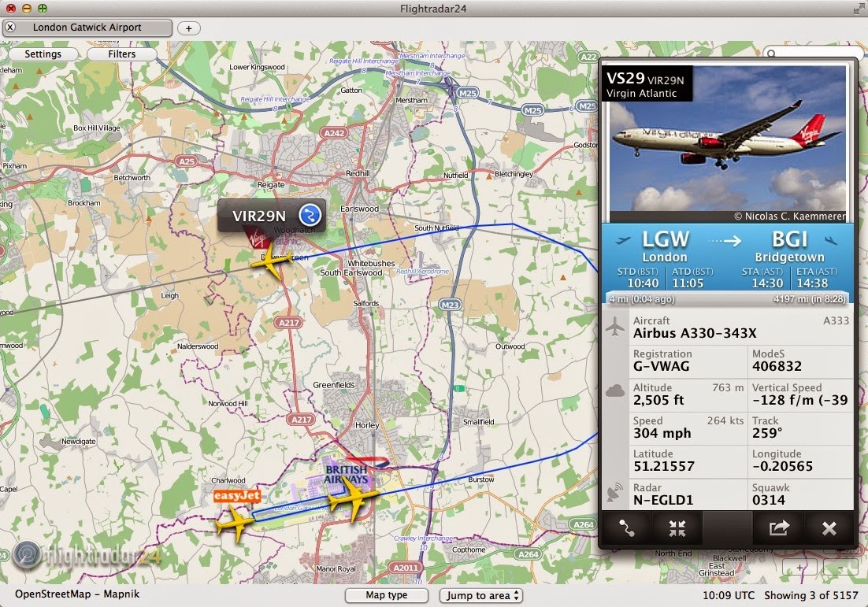Click the share icon in flight panel
Screen dimensions: 868x607
(778, 527)
